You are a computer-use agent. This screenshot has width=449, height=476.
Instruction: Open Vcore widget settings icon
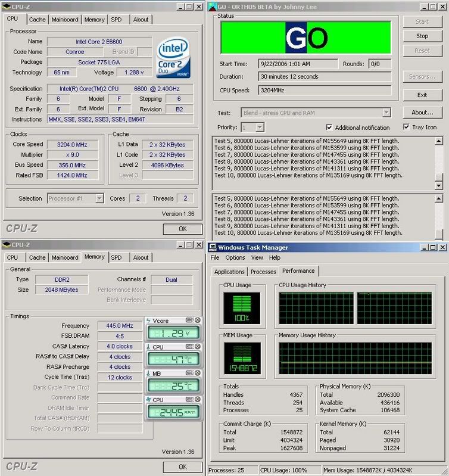189,321
